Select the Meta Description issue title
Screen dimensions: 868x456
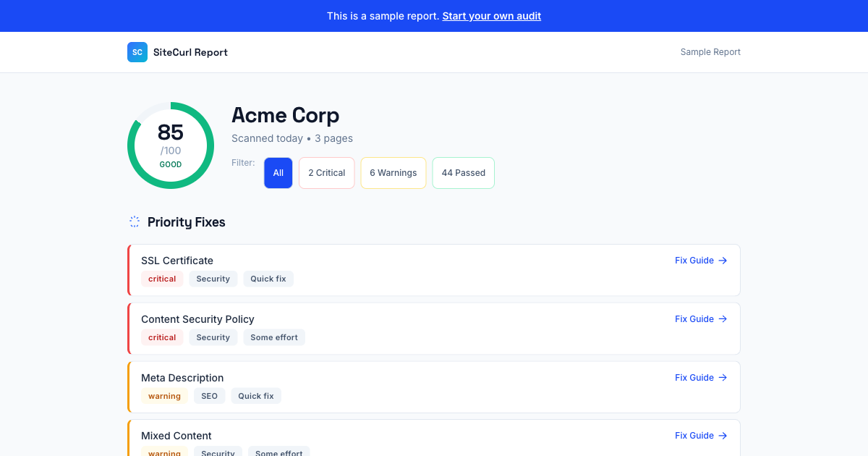coord(182,378)
